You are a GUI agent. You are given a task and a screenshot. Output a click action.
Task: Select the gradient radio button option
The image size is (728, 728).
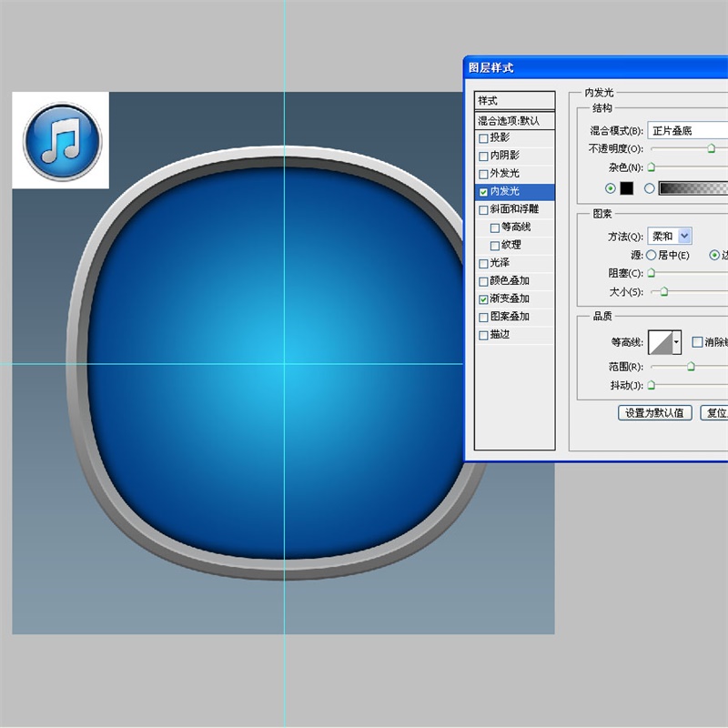click(x=649, y=188)
